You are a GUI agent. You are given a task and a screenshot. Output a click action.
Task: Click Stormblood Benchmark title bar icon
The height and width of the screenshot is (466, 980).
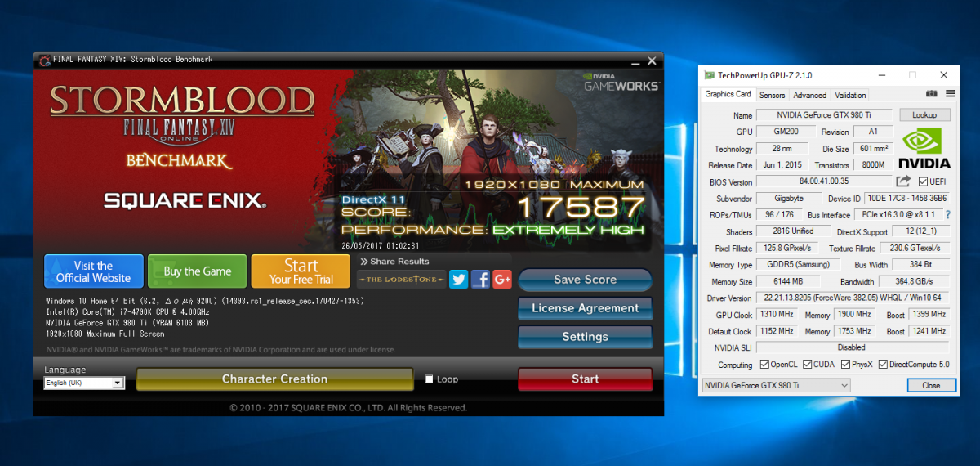pyautogui.click(x=45, y=60)
